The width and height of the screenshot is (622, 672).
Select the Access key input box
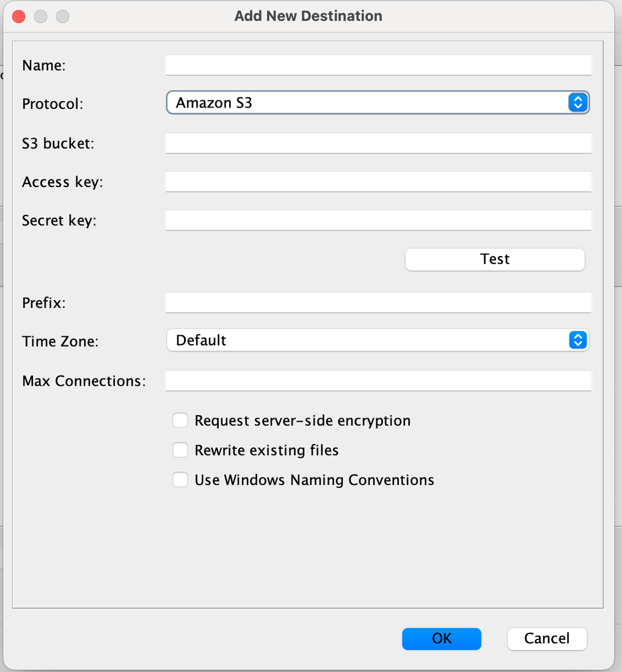378,182
